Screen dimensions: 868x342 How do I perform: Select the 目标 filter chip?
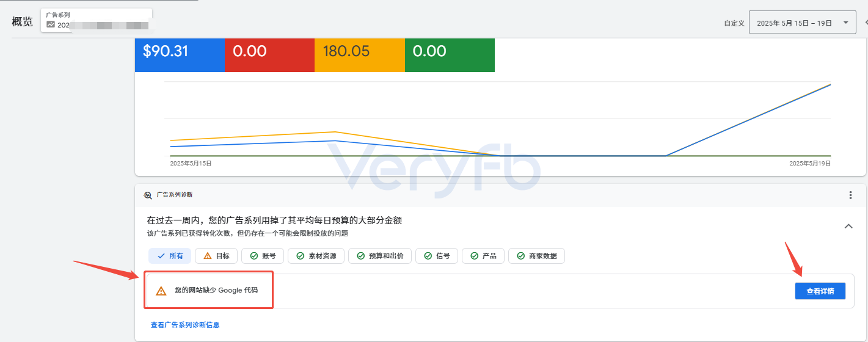click(216, 256)
